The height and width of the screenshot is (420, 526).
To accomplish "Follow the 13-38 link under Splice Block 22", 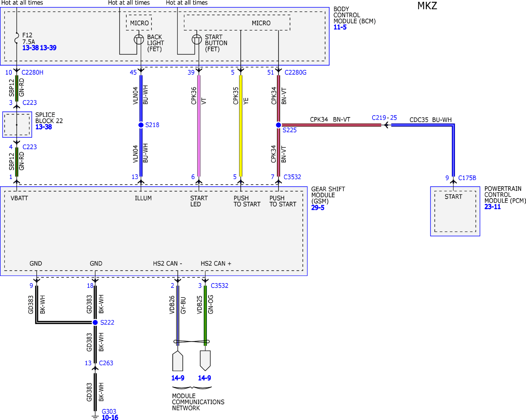I will pyautogui.click(x=43, y=127).
